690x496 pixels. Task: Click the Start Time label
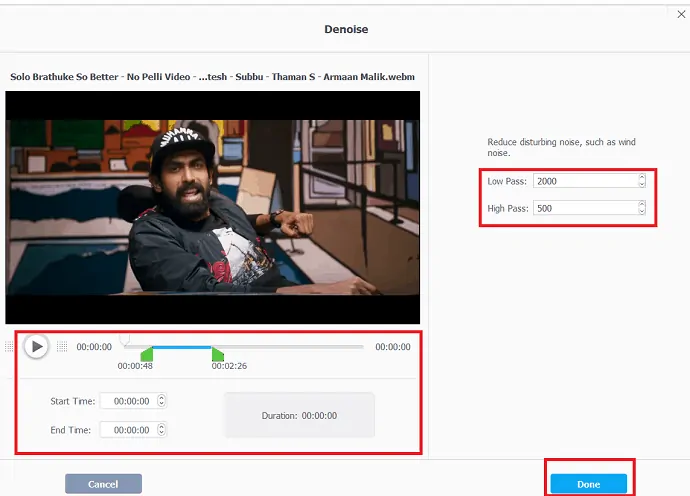pyautogui.click(x=73, y=401)
